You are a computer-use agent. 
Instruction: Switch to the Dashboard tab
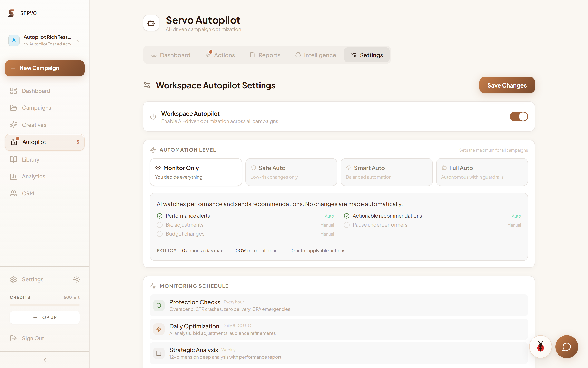[x=170, y=55]
